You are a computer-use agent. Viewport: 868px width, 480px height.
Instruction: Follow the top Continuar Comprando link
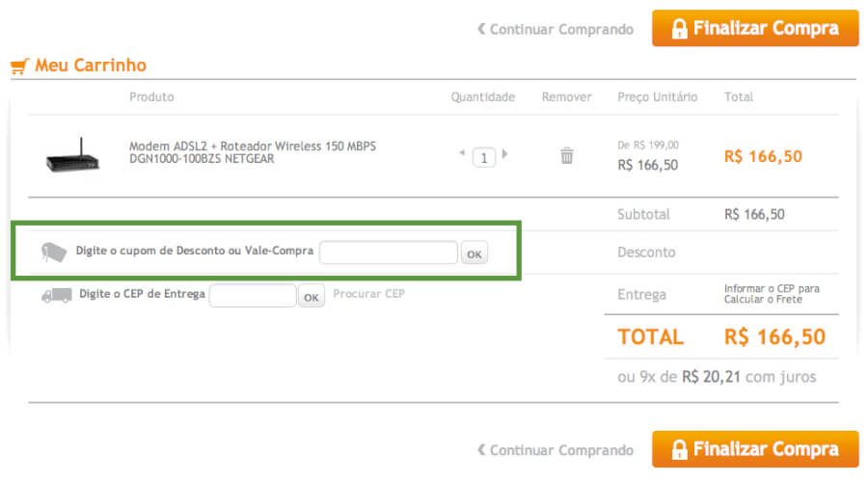click(556, 30)
